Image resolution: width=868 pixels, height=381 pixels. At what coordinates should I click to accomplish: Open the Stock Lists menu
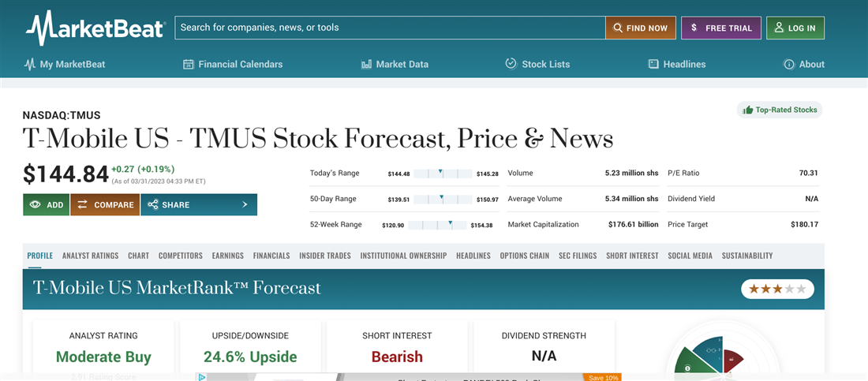pos(537,64)
